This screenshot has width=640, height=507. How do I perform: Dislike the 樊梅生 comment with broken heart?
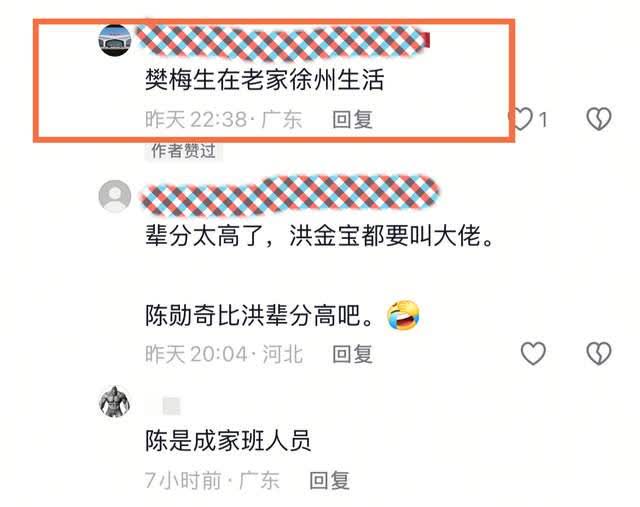599,119
